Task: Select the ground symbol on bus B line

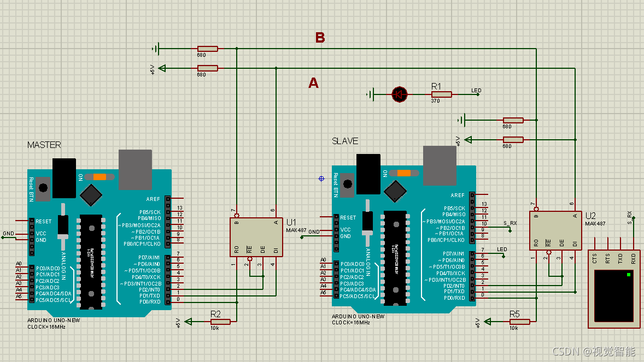Action: [156, 49]
